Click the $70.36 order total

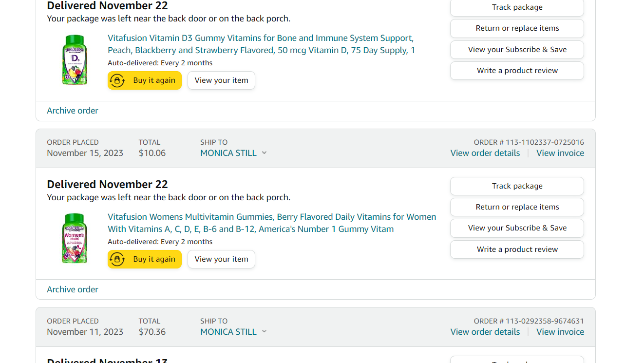(x=152, y=332)
